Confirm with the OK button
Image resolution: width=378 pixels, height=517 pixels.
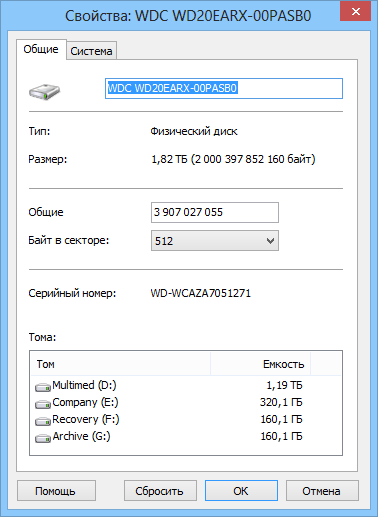241,491
